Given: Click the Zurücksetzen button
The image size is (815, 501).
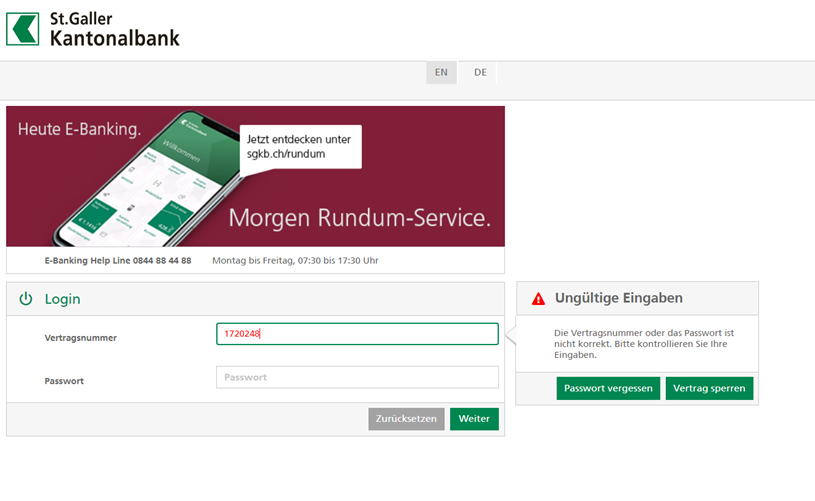Looking at the screenshot, I should tap(406, 419).
